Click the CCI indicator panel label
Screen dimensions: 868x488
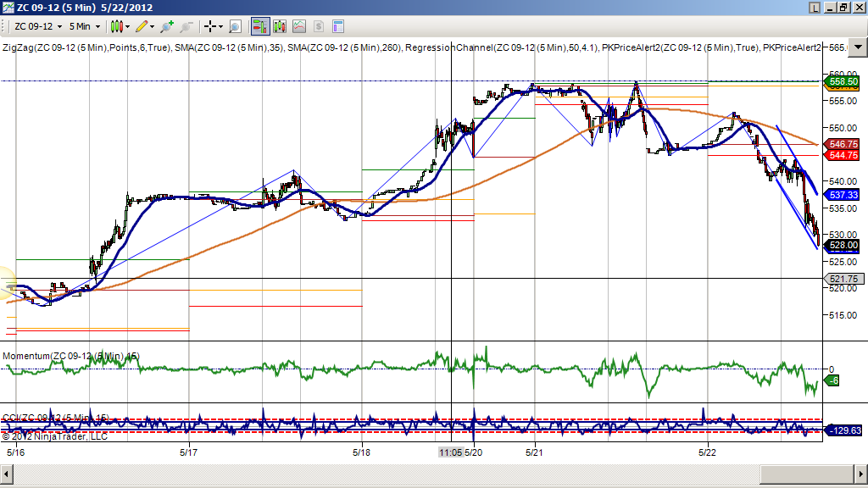click(56, 417)
